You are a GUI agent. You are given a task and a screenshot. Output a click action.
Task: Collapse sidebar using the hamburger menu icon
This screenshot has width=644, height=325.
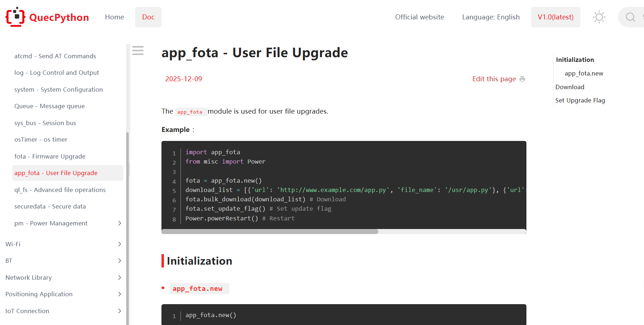pyautogui.click(x=138, y=51)
